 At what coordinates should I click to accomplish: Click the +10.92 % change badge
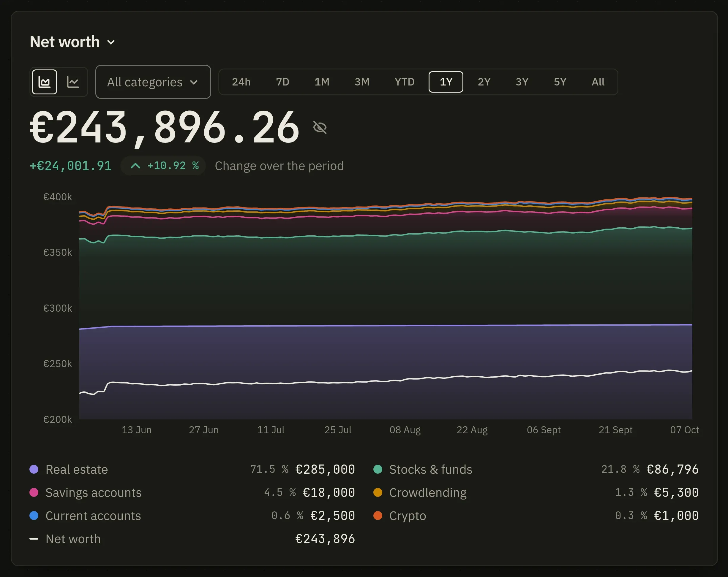(x=163, y=166)
